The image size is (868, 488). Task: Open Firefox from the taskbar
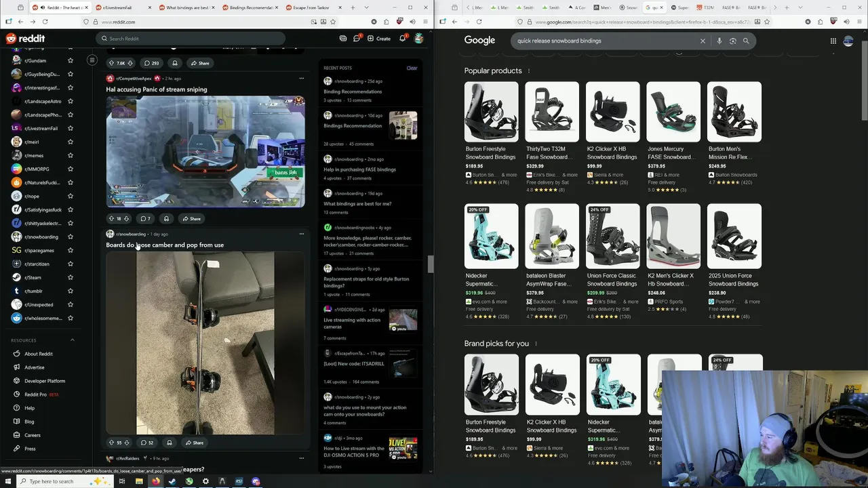155,481
